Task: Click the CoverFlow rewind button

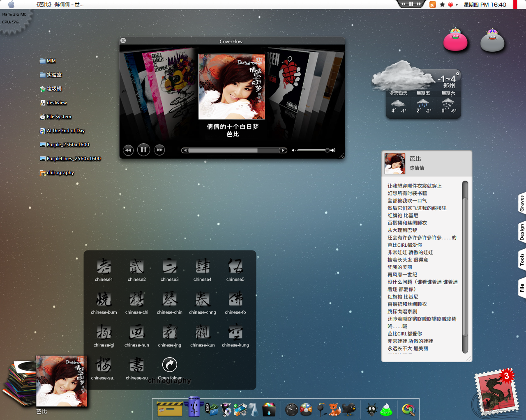Action: (128, 150)
